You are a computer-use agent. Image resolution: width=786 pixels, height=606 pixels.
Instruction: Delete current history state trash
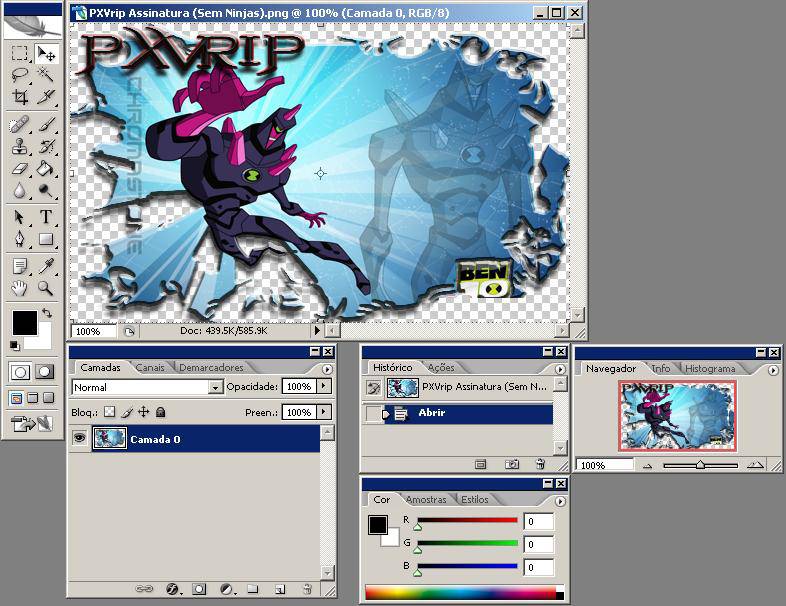540,464
